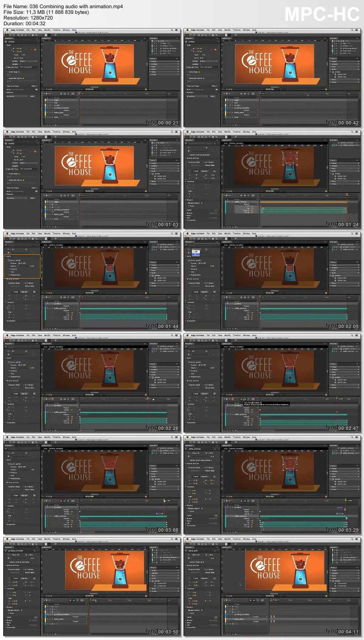Choose the Rectangle tool in the 00:00:21 frame
Image resolution: width=364 pixels, height=640 pixels.
click(18, 35)
